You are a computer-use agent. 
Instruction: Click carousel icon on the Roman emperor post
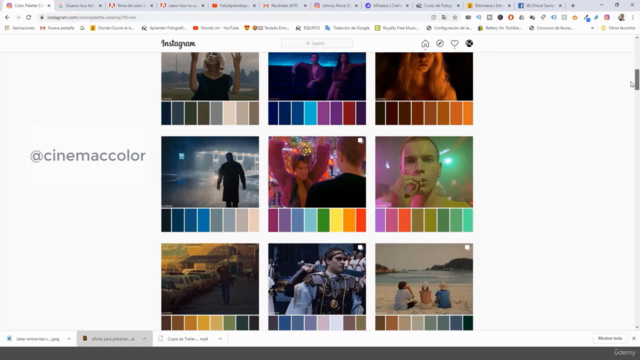[360, 247]
